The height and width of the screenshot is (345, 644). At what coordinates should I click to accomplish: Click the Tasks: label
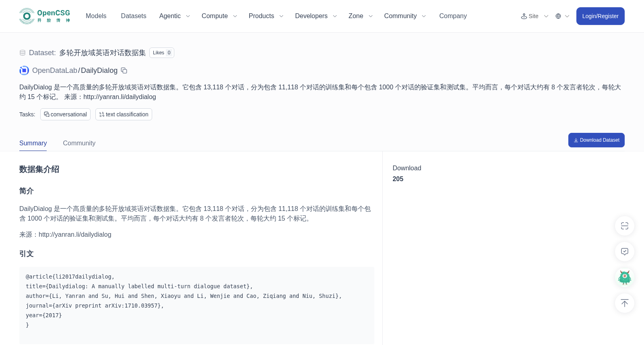tap(27, 114)
